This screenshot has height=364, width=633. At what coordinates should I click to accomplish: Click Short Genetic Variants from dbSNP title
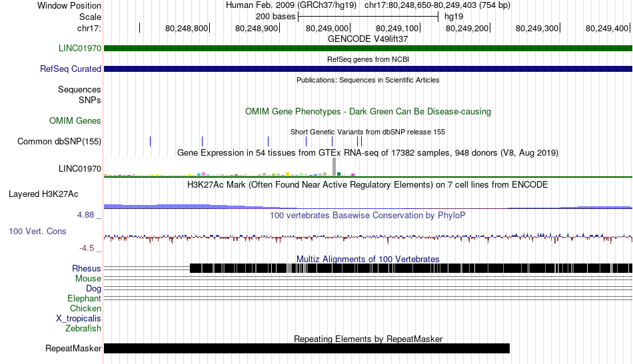[x=368, y=132]
